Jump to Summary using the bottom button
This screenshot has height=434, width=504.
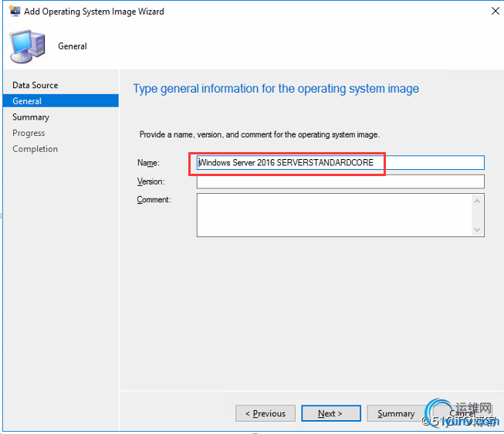click(396, 413)
